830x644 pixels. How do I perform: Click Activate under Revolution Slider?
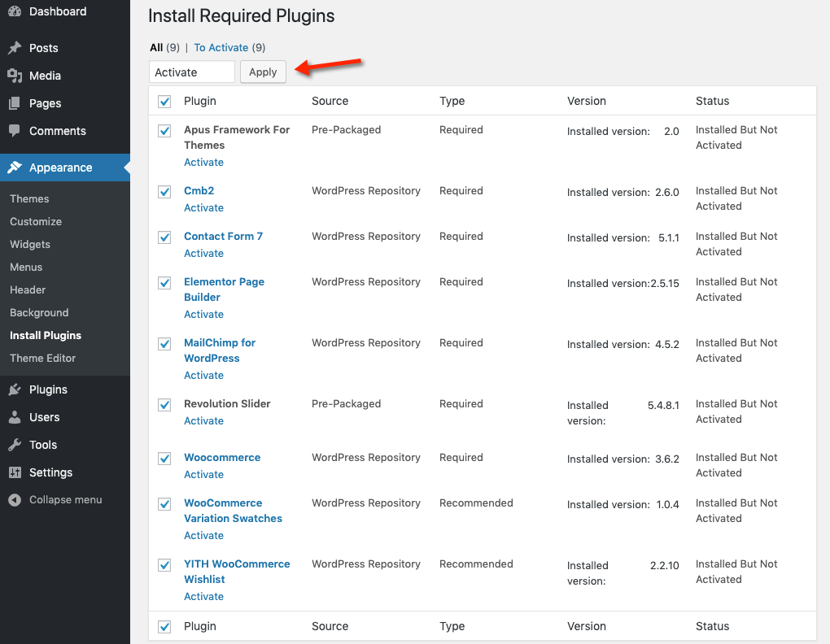coord(203,421)
